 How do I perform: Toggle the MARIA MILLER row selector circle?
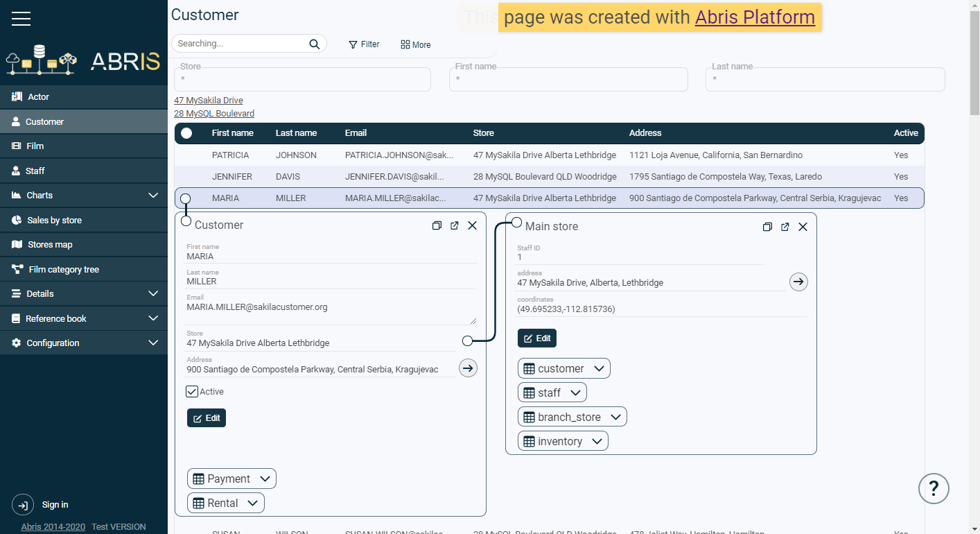pos(185,198)
